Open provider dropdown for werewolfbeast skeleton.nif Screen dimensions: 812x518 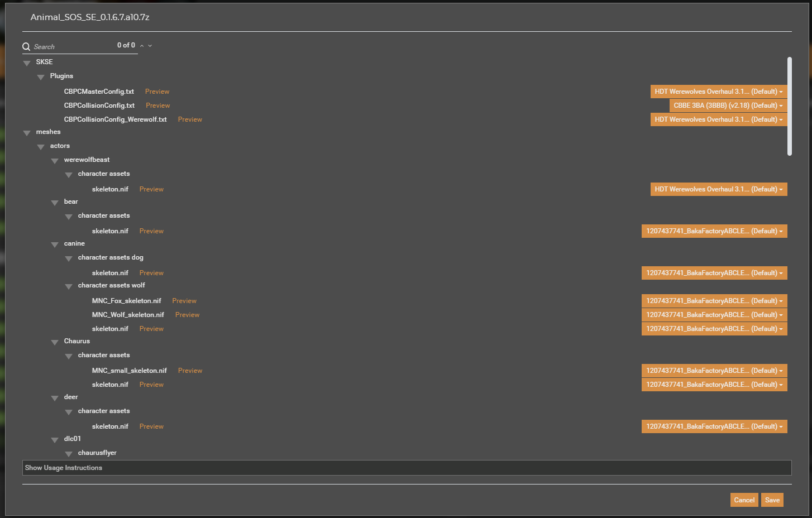coord(719,189)
